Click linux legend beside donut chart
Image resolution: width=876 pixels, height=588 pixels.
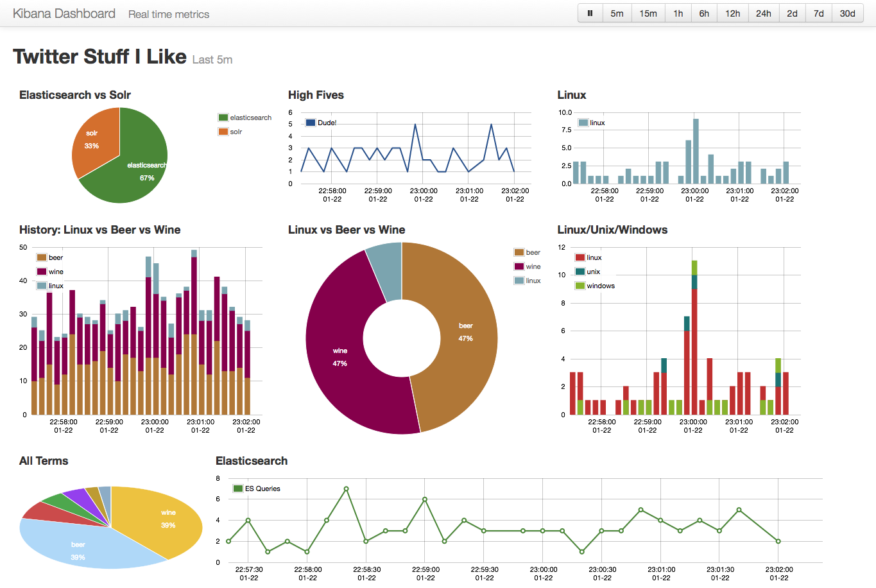tap(528, 281)
